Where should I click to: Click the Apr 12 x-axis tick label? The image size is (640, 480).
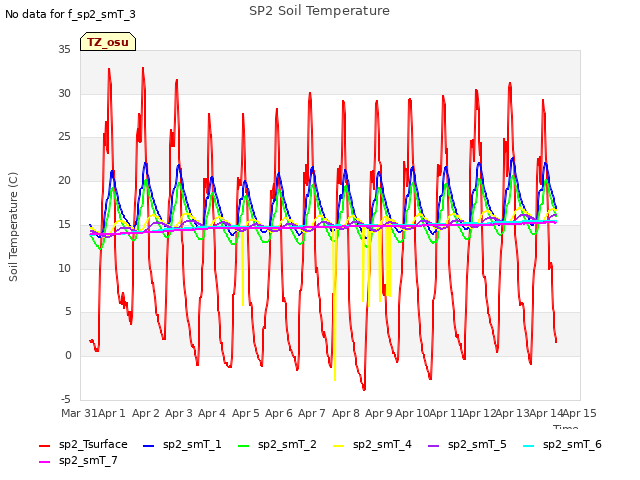[479, 413]
